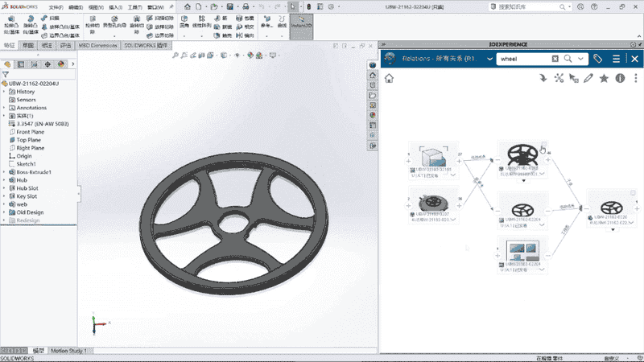Switch to the SOLIDWORKS 插件 tab

146,45
